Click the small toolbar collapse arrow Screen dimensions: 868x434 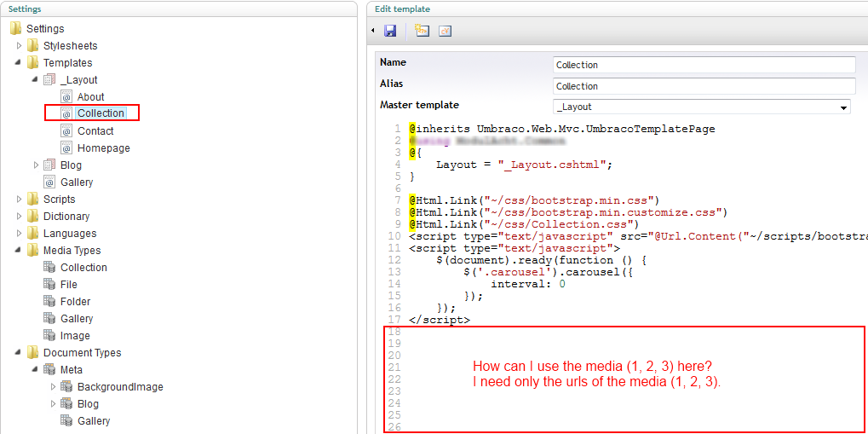[x=372, y=31]
